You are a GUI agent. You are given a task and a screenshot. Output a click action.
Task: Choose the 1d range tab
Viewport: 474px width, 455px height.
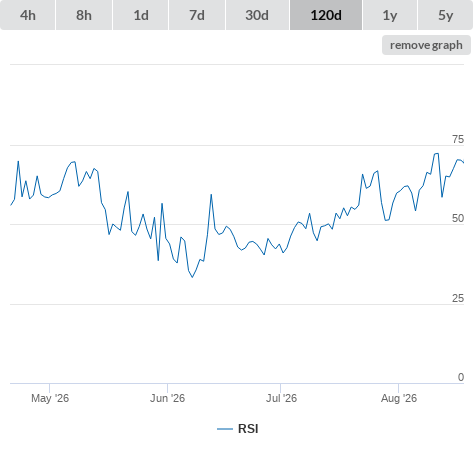tap(141, 15)
